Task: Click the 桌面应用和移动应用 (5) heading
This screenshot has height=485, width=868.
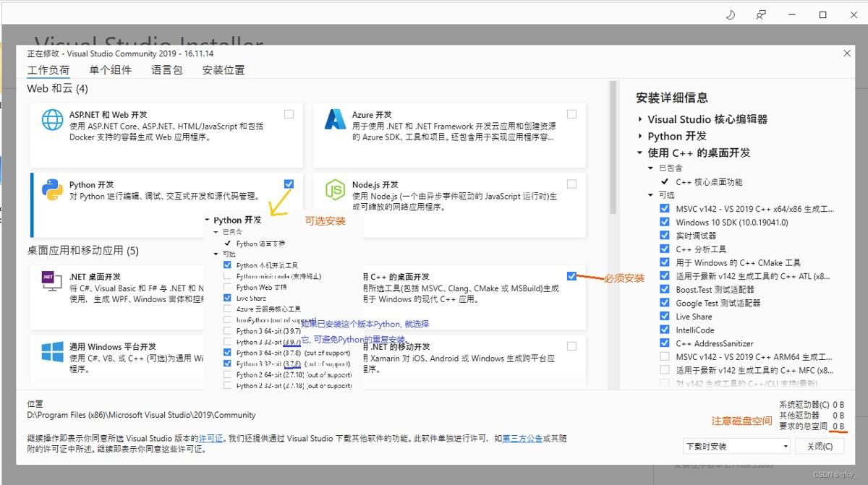Action: click(82, 251)
